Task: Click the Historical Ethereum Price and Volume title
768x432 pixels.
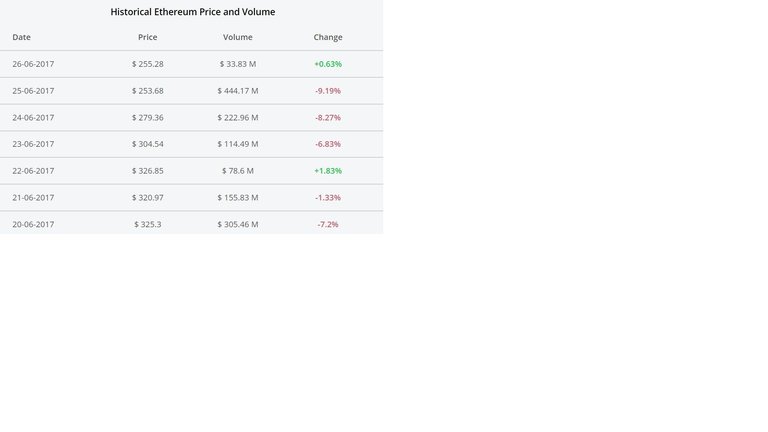Action: (192, 12)
